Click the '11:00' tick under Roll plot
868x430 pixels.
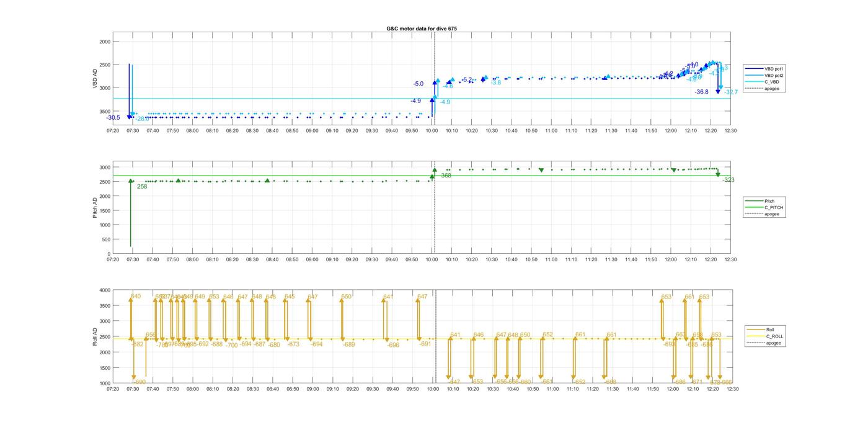552,390
